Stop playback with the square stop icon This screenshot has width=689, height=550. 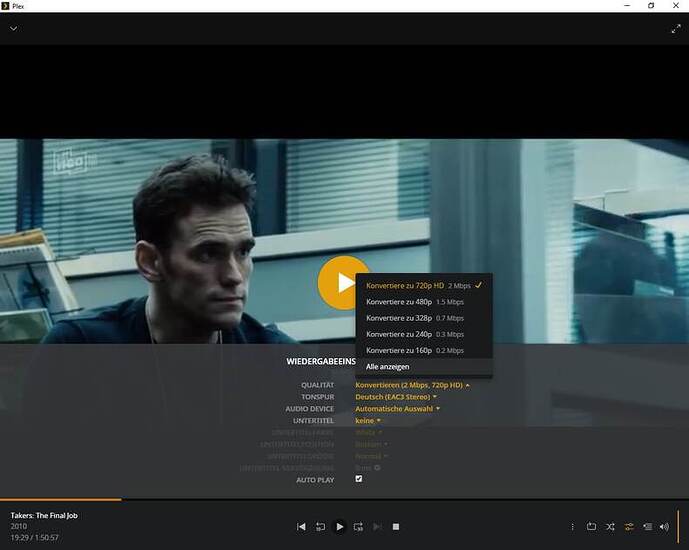pos(396,526)
